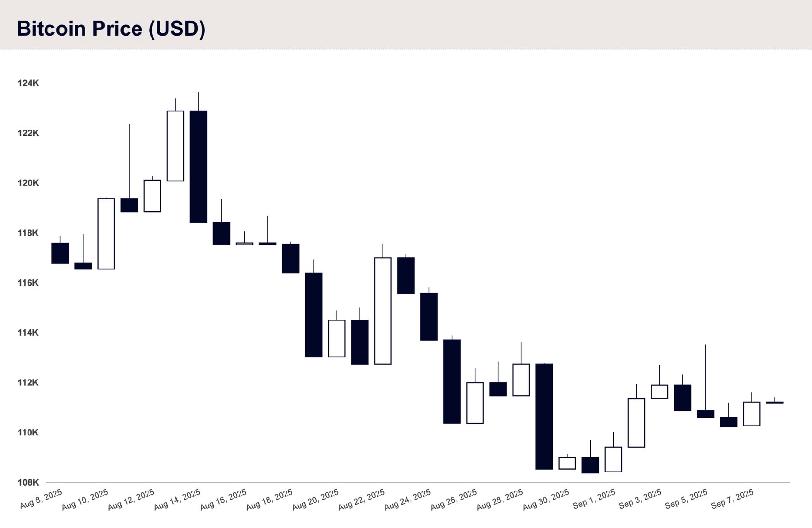Select the white candlestick at Sep 2 rising to 111K
This screenshot has height=528, width=812.
636,416
